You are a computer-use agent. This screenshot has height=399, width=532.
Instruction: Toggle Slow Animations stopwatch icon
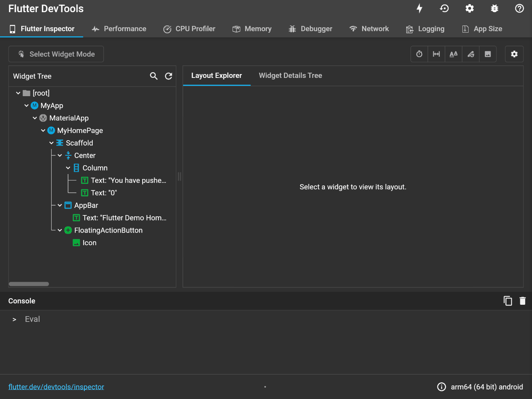419,54
